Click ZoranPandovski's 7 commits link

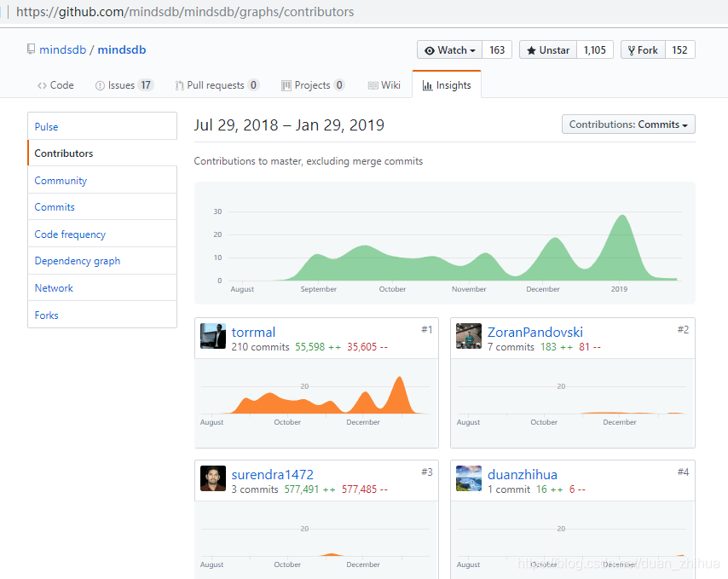[511, 347]
